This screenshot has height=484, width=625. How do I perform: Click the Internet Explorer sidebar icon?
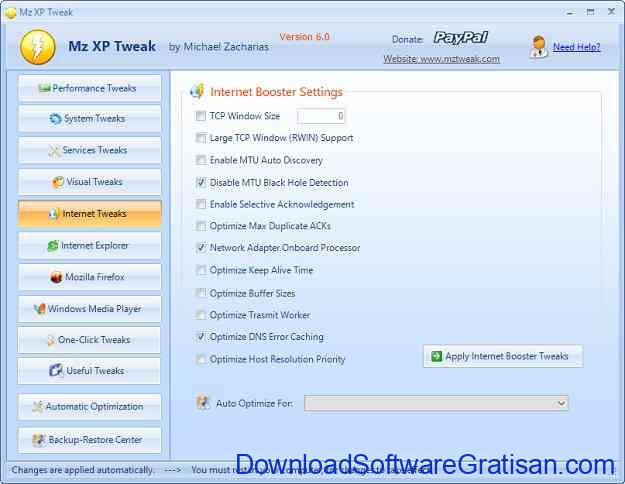click(x=53, y=246)
